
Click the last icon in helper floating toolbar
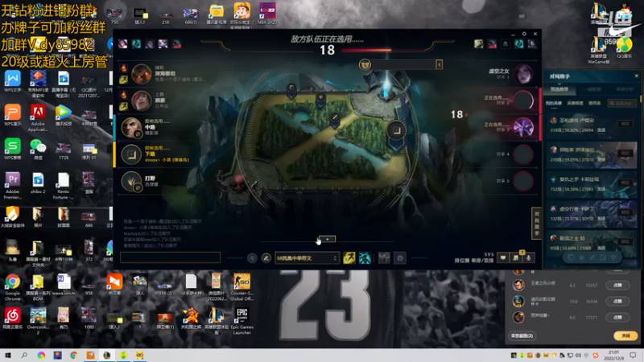[x=613, y=257]
